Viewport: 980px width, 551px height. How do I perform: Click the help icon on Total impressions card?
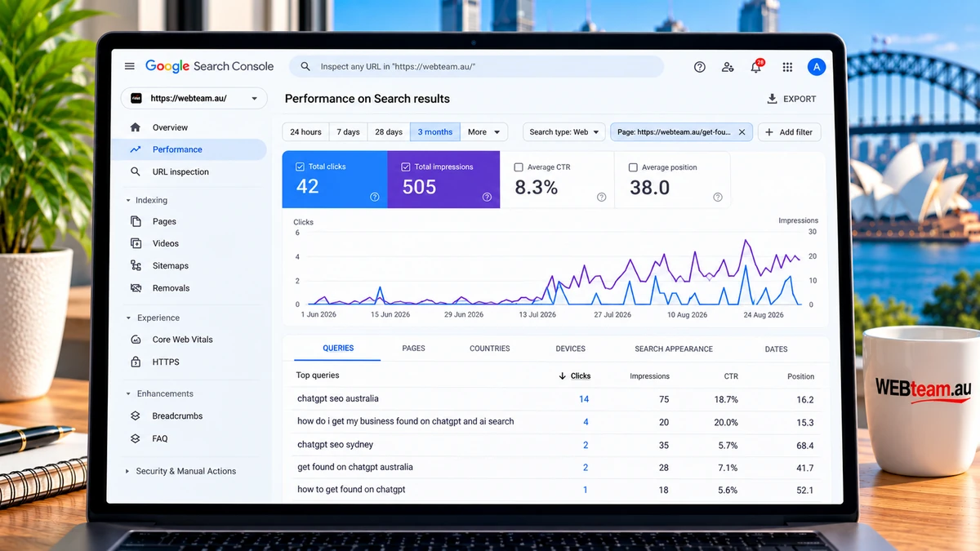(x=487, y=197)
